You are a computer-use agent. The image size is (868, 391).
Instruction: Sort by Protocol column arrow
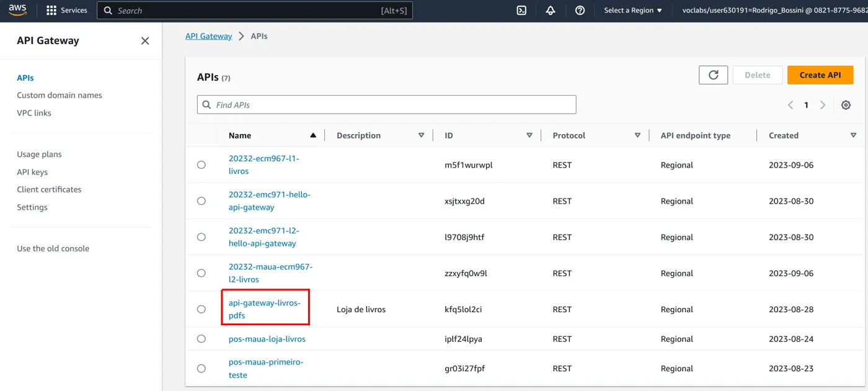pos(637,135)
